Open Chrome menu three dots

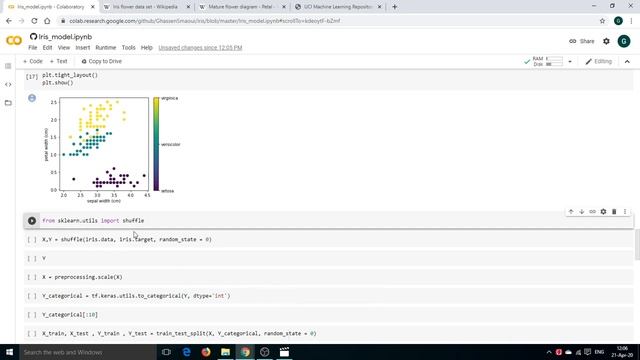point(631,21)
